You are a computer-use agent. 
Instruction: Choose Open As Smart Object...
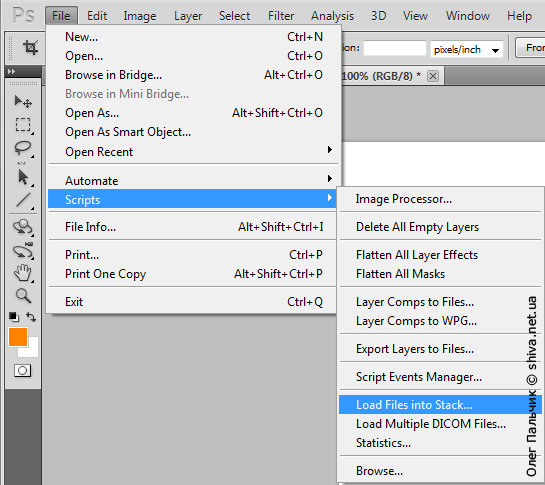point(193,132)
